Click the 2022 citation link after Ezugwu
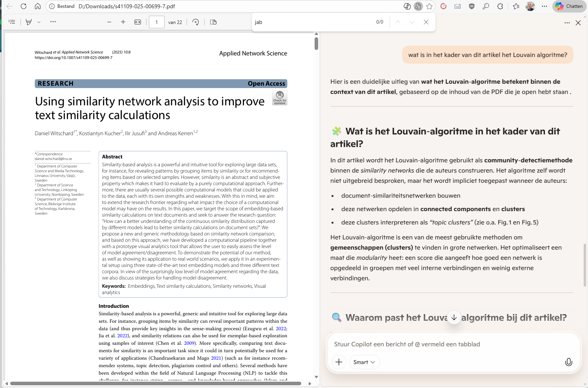Screen dimensions: 588x388 tap(281, 328)
